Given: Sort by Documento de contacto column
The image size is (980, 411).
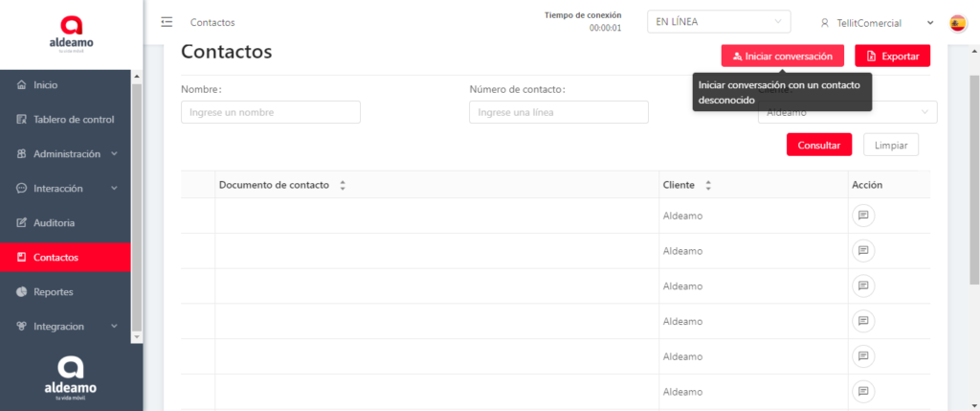Looking at the screenshot, I should pyautogui.click(x=343, y=185).
